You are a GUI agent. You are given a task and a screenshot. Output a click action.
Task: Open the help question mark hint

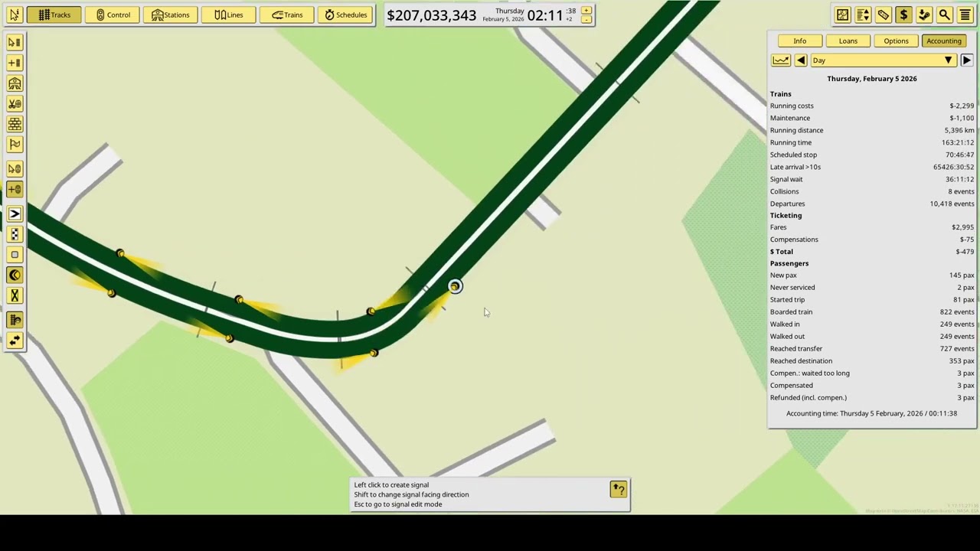coord(618,489)
